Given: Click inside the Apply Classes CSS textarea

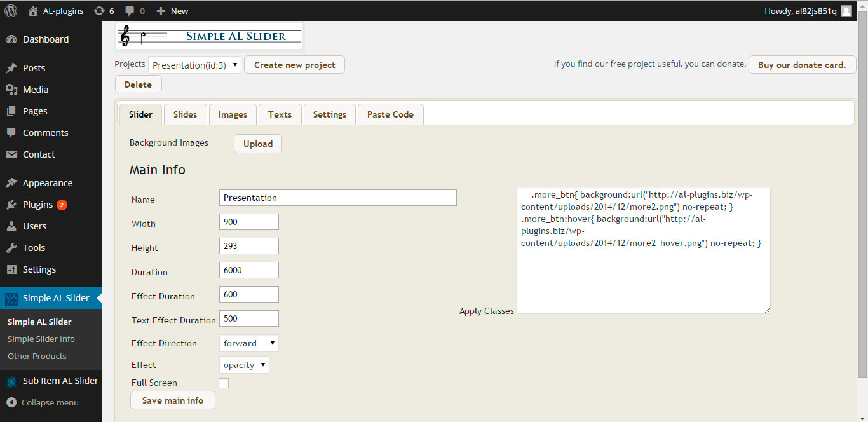Looking at the screenshot, I should tap(644, 250).
